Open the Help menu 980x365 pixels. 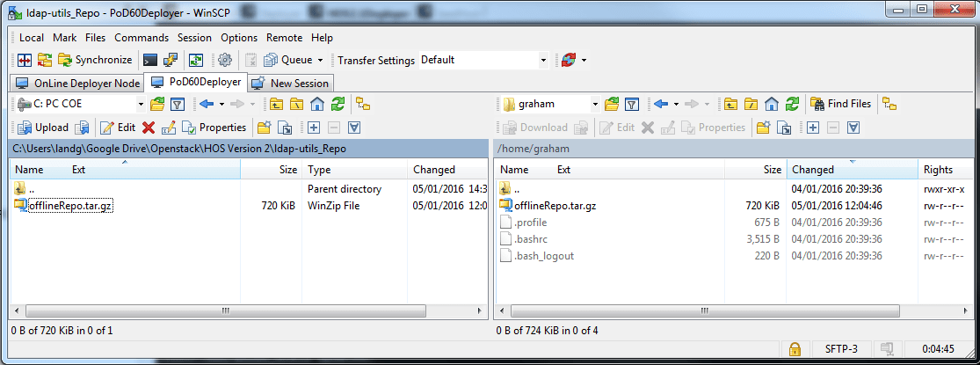(x=322, y=38)
